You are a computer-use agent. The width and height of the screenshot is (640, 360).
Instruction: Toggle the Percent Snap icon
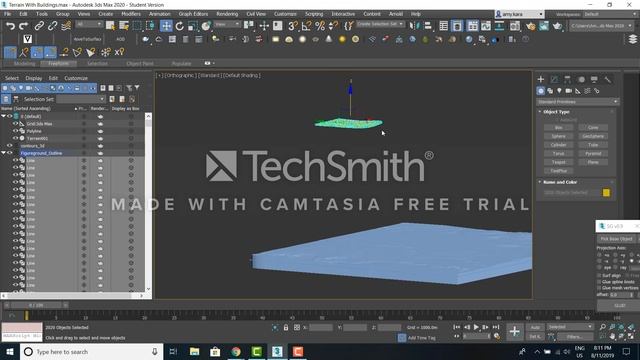click(x=320, y=26)
